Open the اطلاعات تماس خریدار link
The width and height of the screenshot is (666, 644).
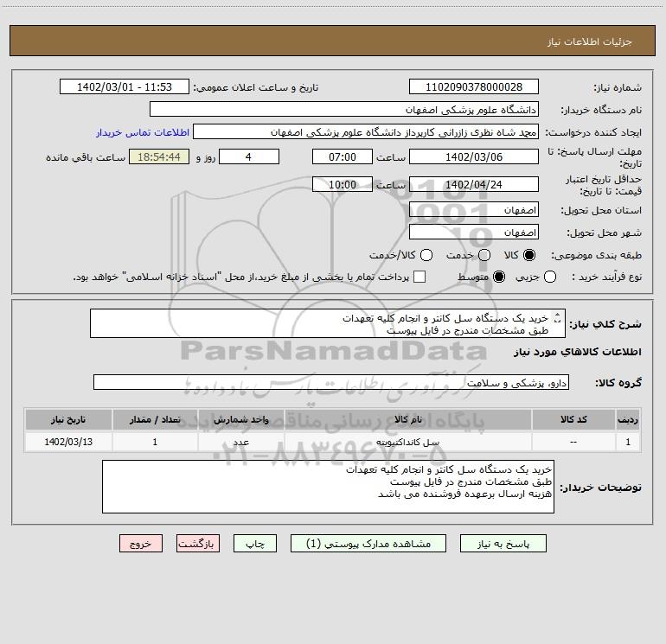143,132
